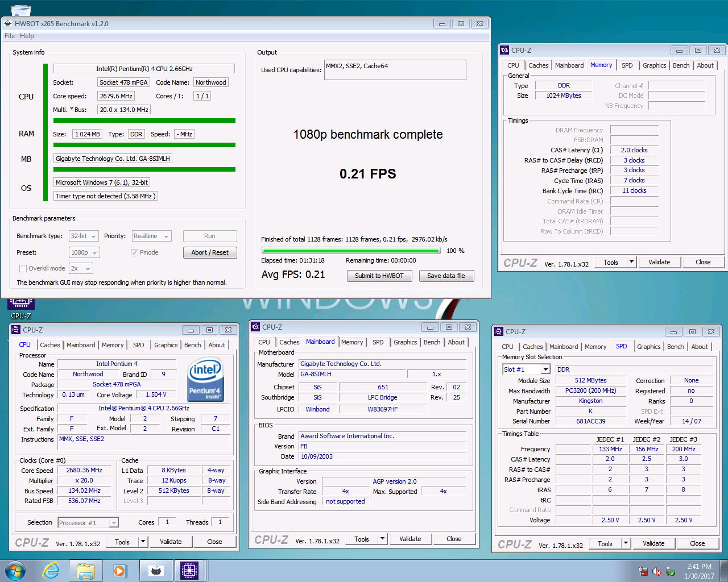The image size is (728, 582).
Task: Click Close in CPU-Z SPD window
Action: [x=697, y=543]
